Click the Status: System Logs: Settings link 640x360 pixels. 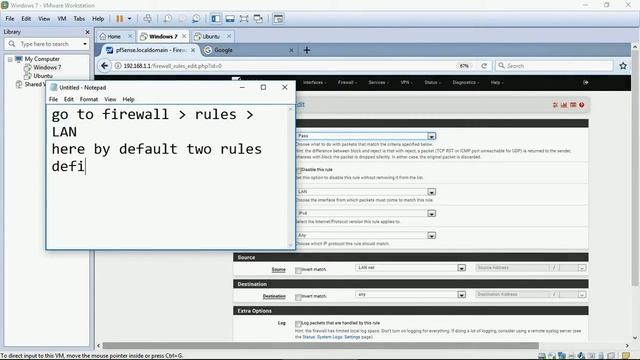tap(331, 337)
